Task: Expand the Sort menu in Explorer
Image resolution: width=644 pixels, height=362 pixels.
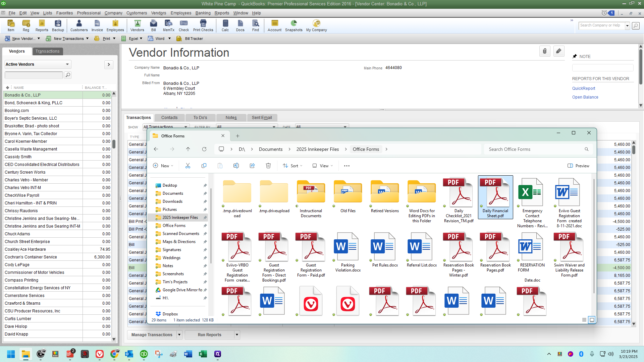Action: coord(292,166)
